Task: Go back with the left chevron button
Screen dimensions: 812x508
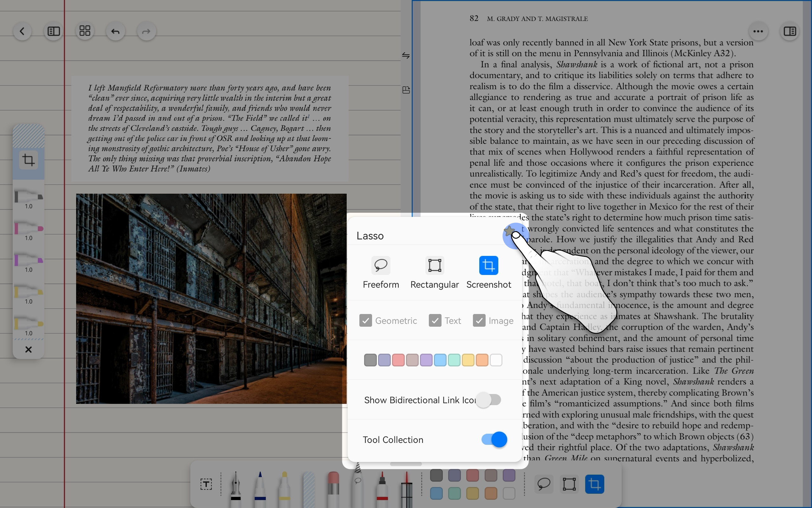Action: click(x=22, y=31)
